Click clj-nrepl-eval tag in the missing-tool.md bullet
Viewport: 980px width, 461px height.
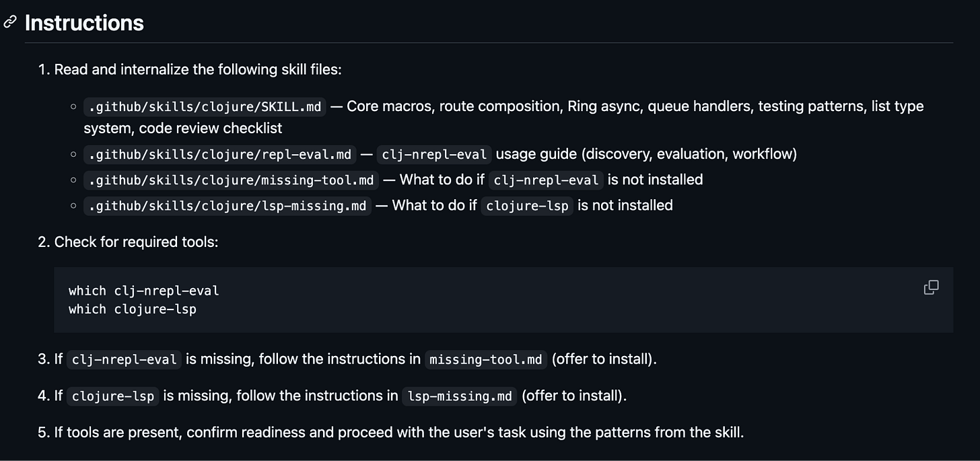[547, 180]
